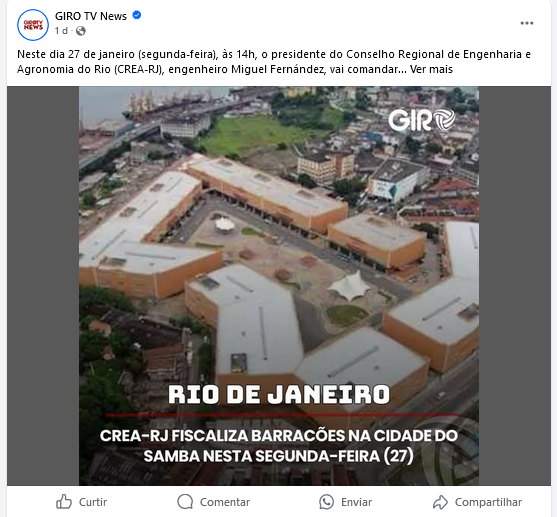Viewport: 557px width, 517px height.
Task: Click the RIO DE JANEIRO headline overlay
Action: [x=279, y=394]
